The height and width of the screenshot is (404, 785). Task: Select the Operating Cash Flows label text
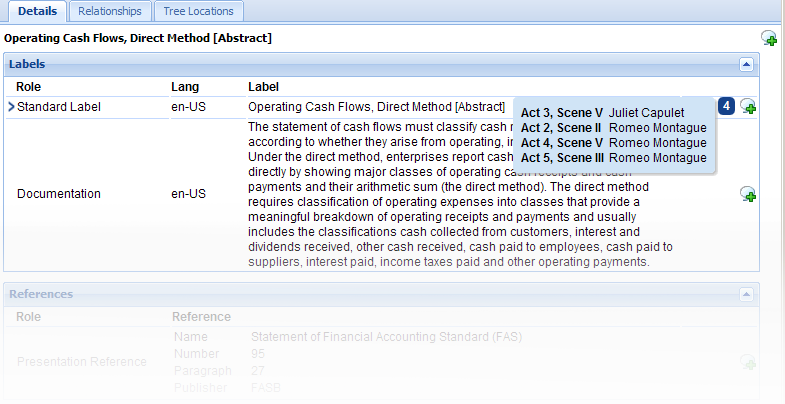tap(376, 107)
